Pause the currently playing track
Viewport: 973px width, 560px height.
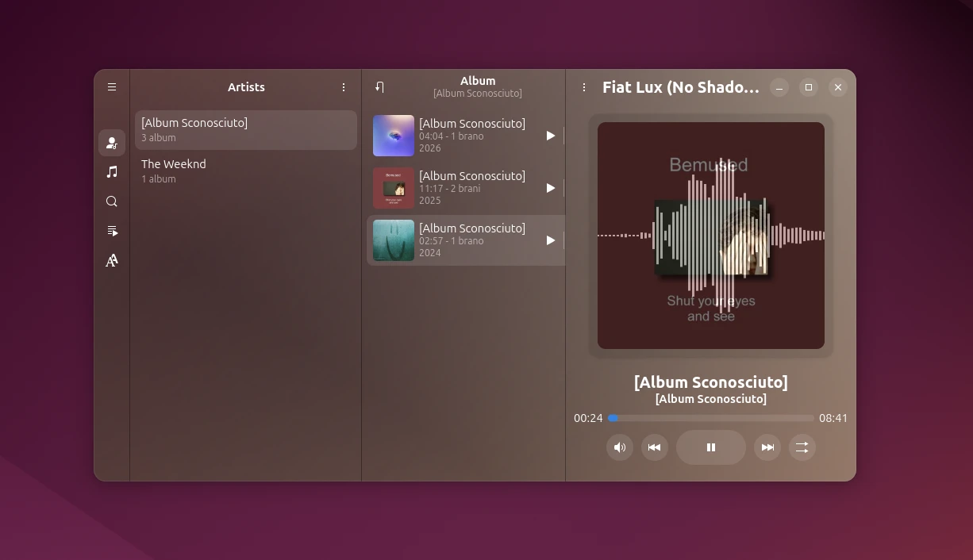click(711, 447)
